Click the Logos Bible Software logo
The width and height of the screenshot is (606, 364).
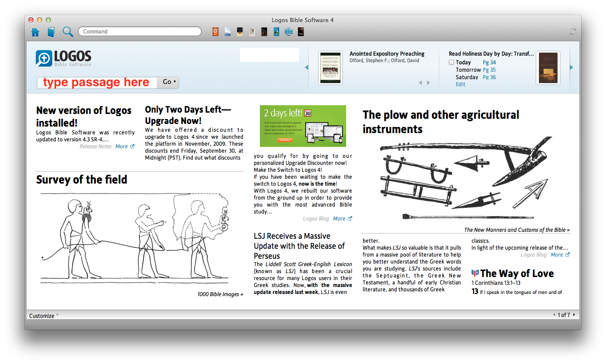click(x=64, y=58)
